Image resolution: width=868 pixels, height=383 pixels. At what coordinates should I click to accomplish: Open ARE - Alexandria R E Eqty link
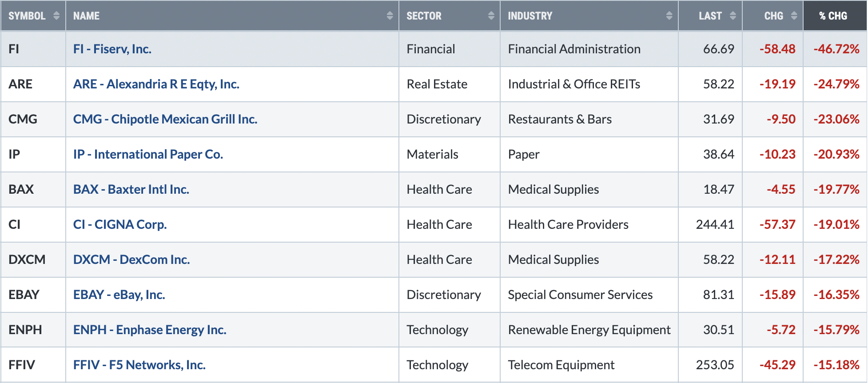coord(156,84)
